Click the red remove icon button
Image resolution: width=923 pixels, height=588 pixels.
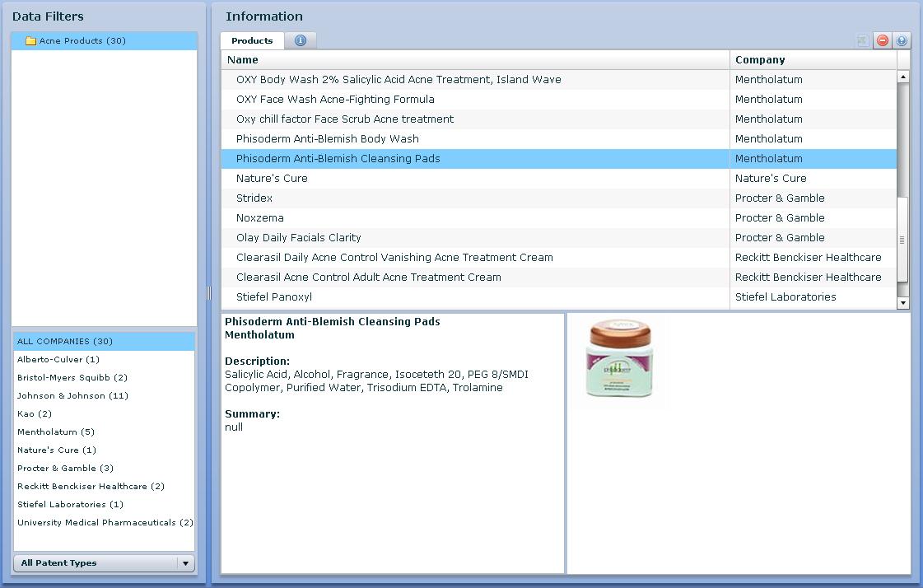[x=882, y=40]
